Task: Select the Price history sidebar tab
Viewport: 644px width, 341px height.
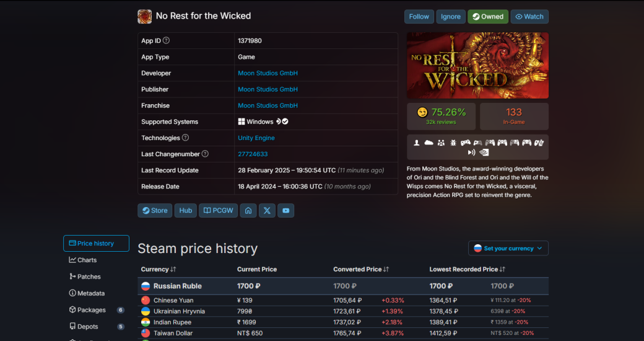Action: pos(96,244)
